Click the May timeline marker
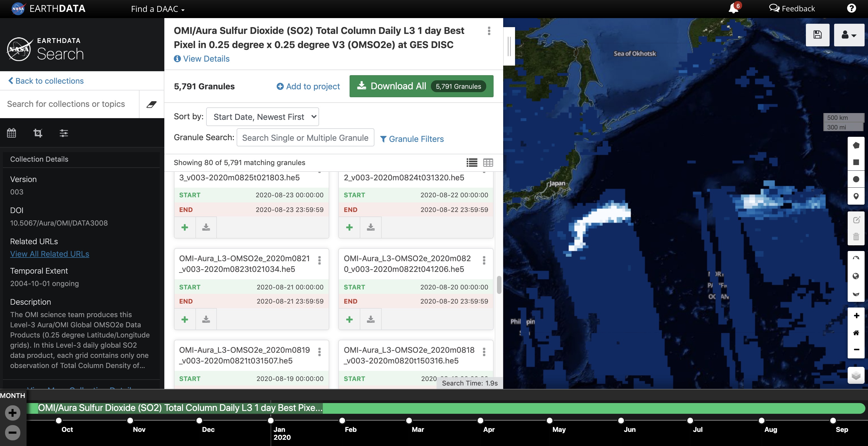 [x=549, y=420]
